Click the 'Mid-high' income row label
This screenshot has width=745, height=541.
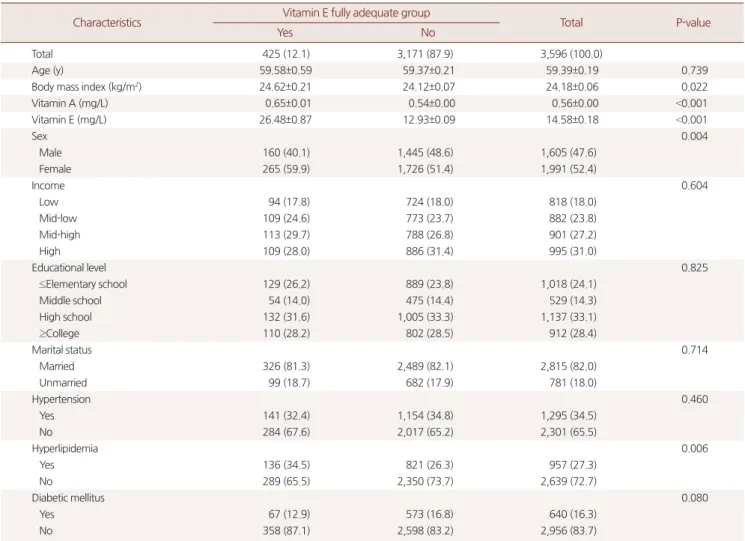60,235
